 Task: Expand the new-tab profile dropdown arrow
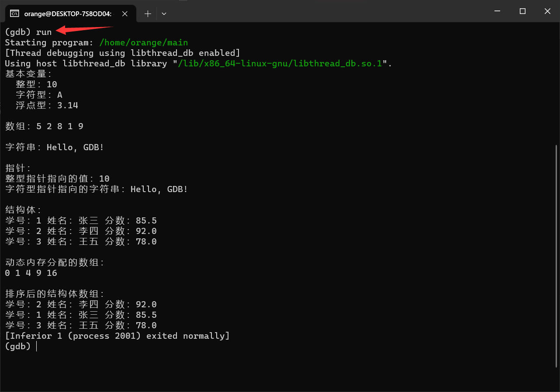[x=164, y=14]
